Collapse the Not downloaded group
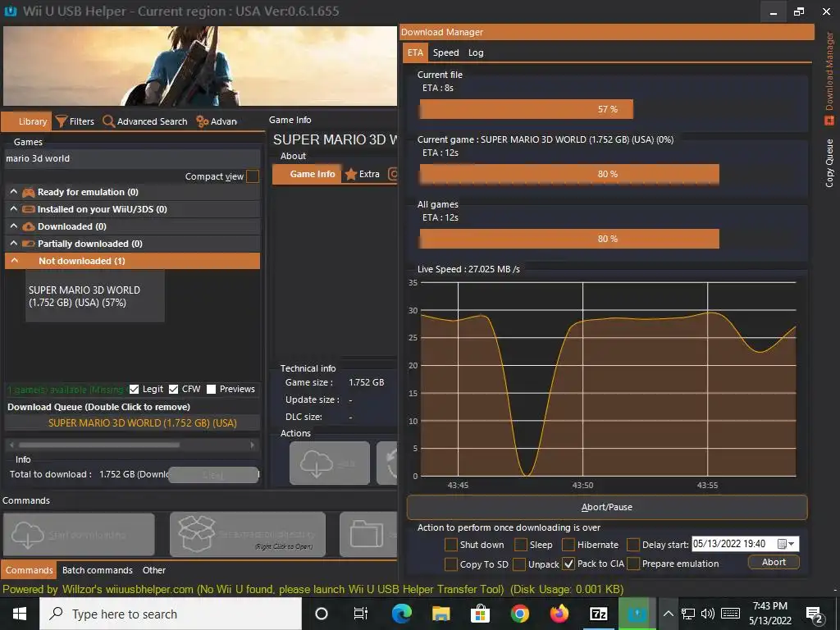The image size is (840, 630). (x=14, y=260)
